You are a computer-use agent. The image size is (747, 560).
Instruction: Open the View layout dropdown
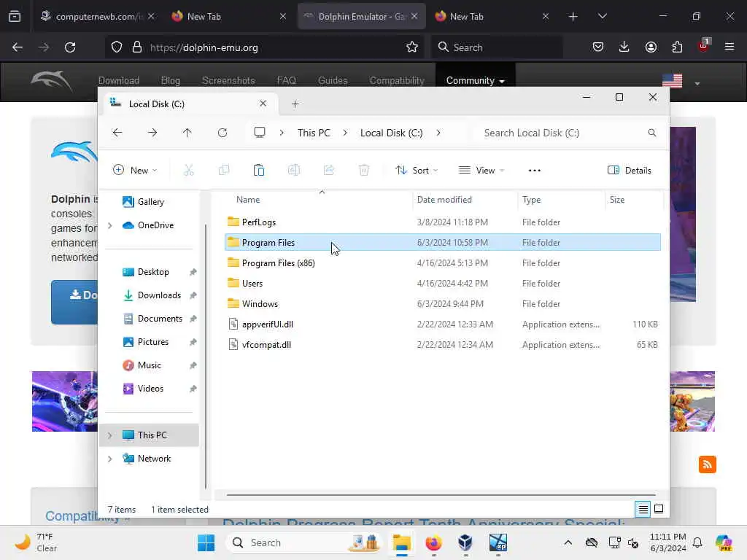pyautogui.click(x=481, y=171)
